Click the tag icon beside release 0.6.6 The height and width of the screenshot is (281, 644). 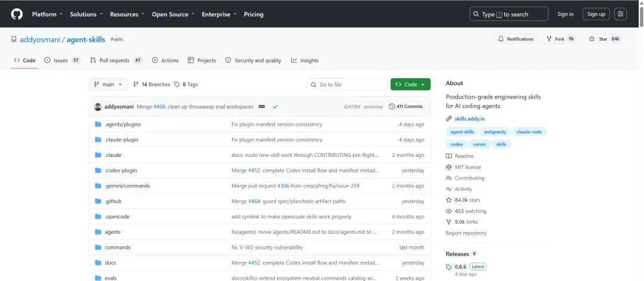[448, 267]
